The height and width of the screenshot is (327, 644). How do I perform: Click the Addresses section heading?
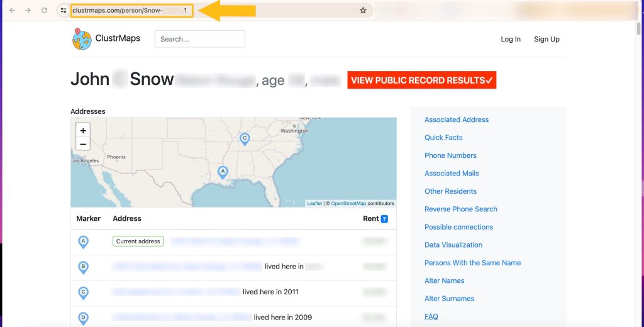click(x=88, y=111)
